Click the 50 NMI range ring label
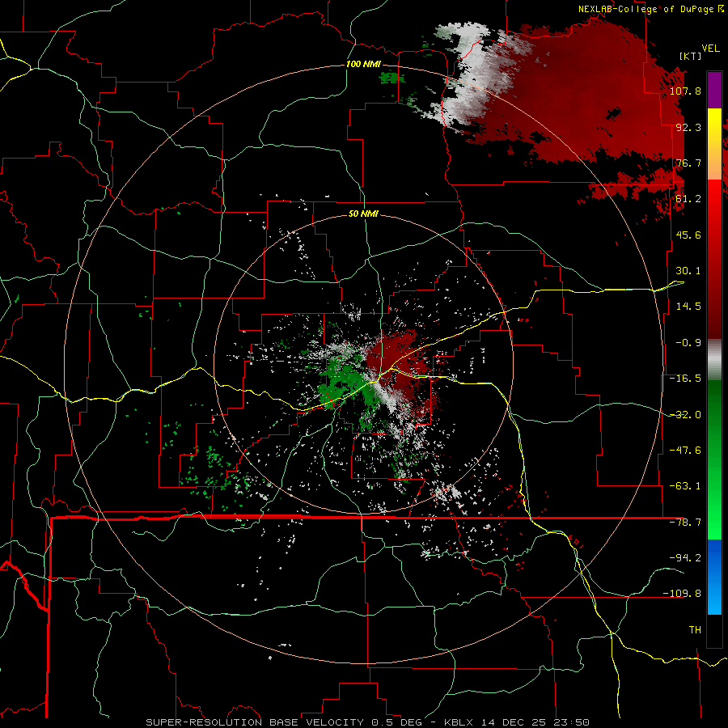Image resolution: width=728 pixels, height=728 pixels. [363, 214]
